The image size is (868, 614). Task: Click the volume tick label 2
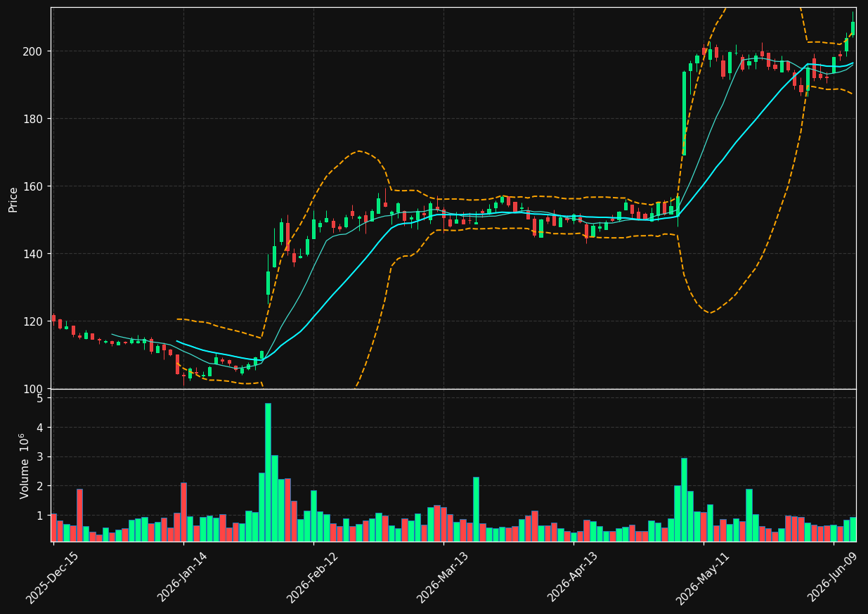click(x=41, y=487)
